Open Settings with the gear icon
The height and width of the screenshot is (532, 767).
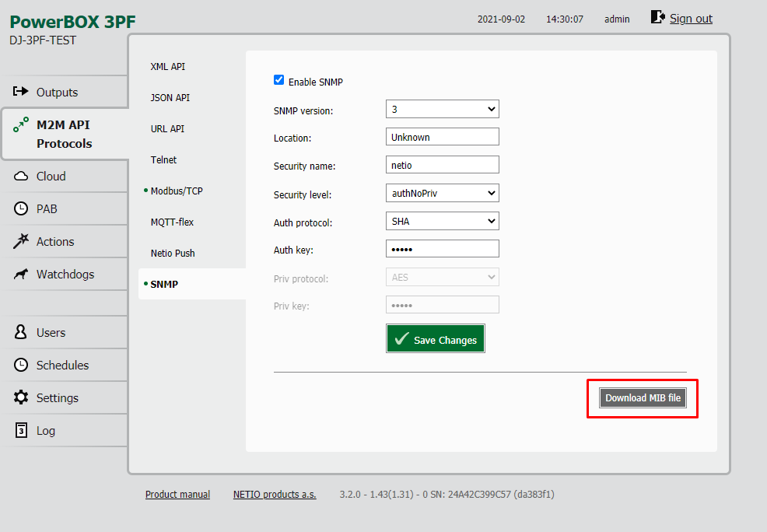(x=20, y=397)
